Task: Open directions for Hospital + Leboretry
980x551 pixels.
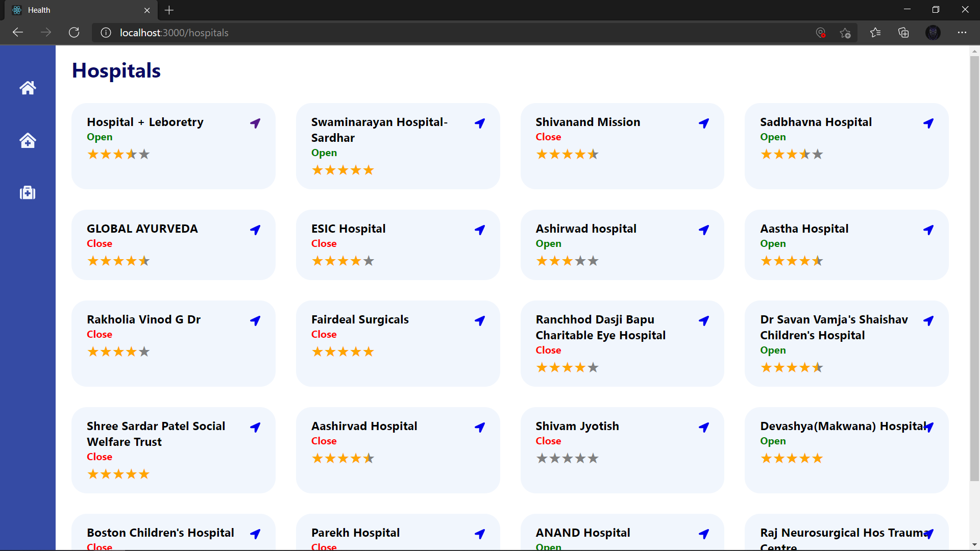Action: (x=255, y=123)
